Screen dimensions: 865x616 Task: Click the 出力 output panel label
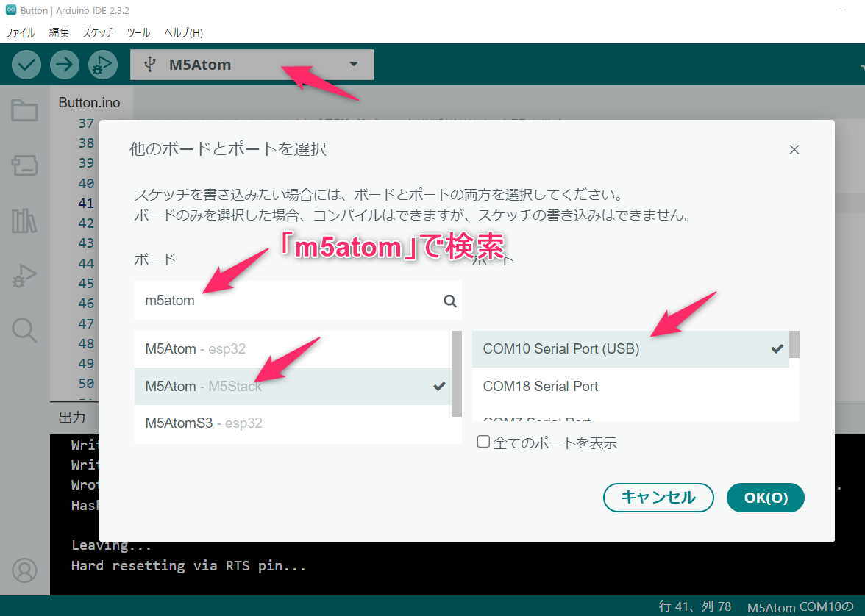[x=72, y=418]
